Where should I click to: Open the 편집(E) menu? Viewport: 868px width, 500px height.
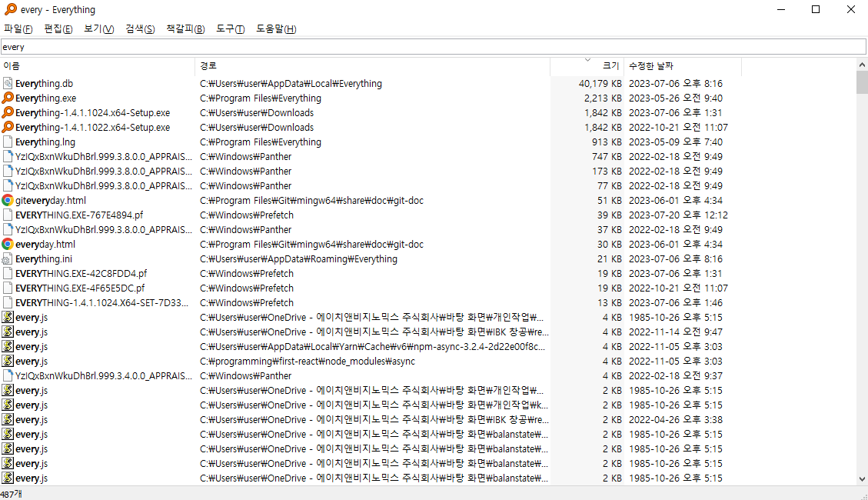[58, 28]
